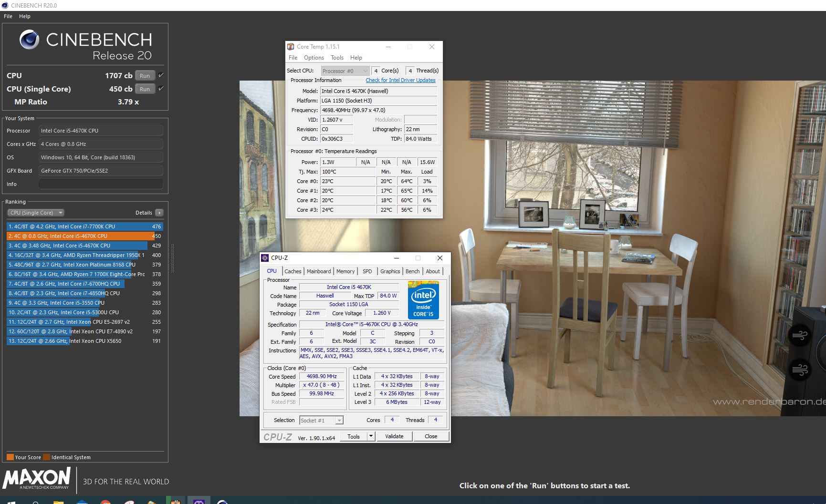Click the MAXON logo at bottom left

pos(37,478)
